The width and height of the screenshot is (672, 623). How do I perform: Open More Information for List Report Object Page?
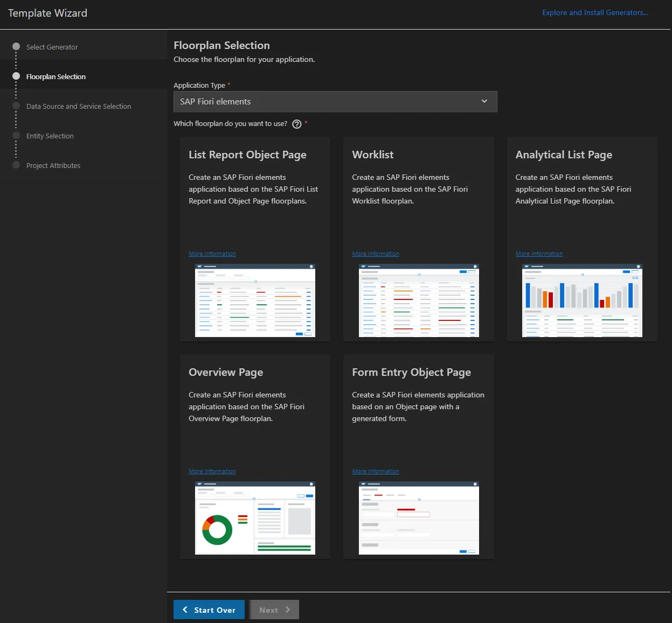coord(212,254)
